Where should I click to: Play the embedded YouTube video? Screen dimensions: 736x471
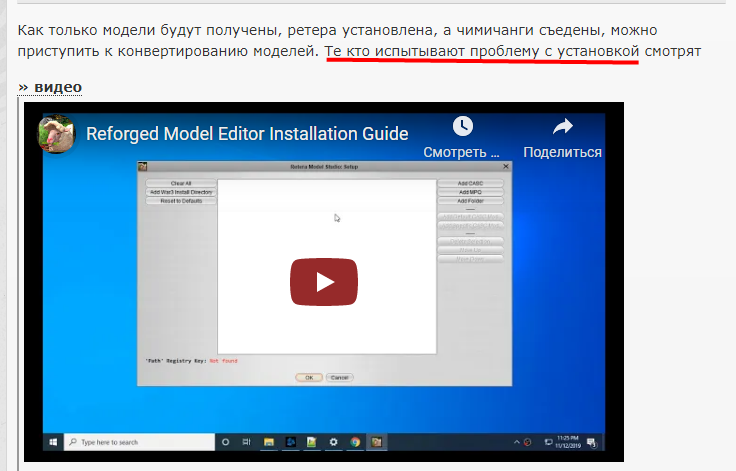(324, 282)
